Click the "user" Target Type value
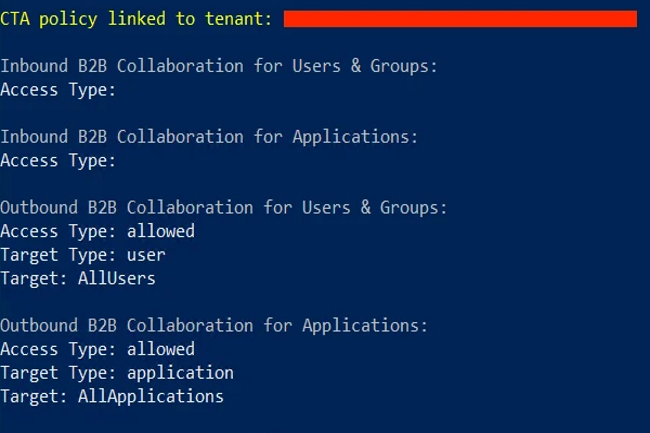Screen dimensions: 650x433 pos(146,255)
